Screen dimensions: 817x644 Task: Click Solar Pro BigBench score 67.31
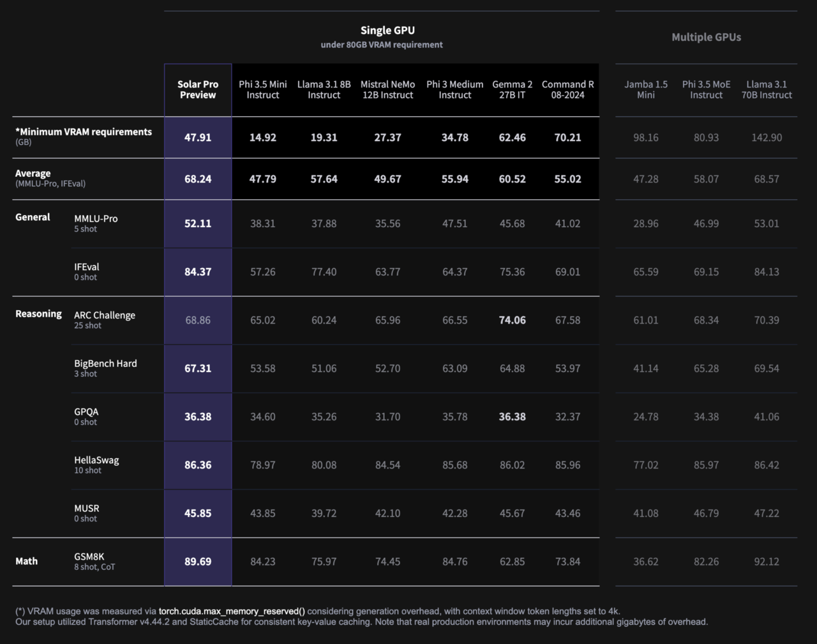(x=198, y=368)
